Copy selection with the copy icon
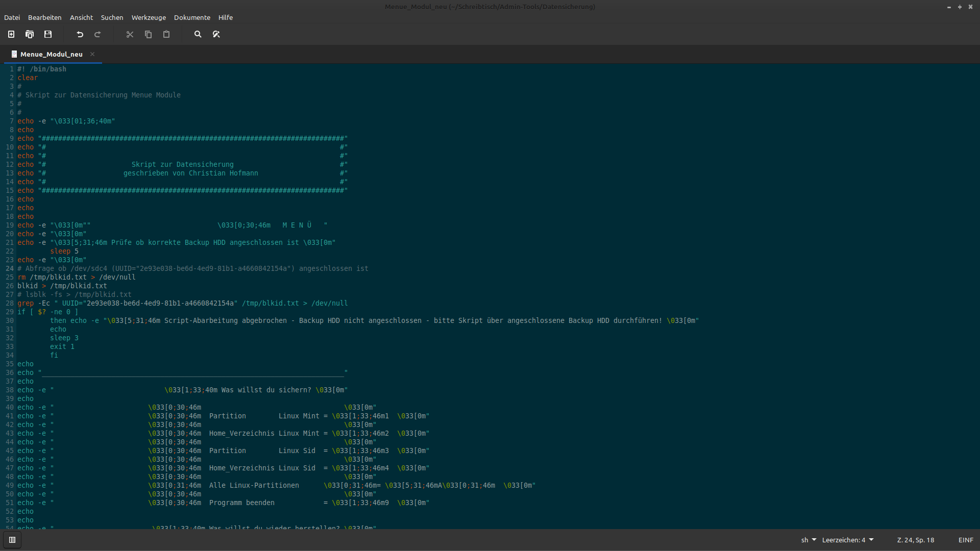Viewport: 980px width, 551px height. (148, 34)
